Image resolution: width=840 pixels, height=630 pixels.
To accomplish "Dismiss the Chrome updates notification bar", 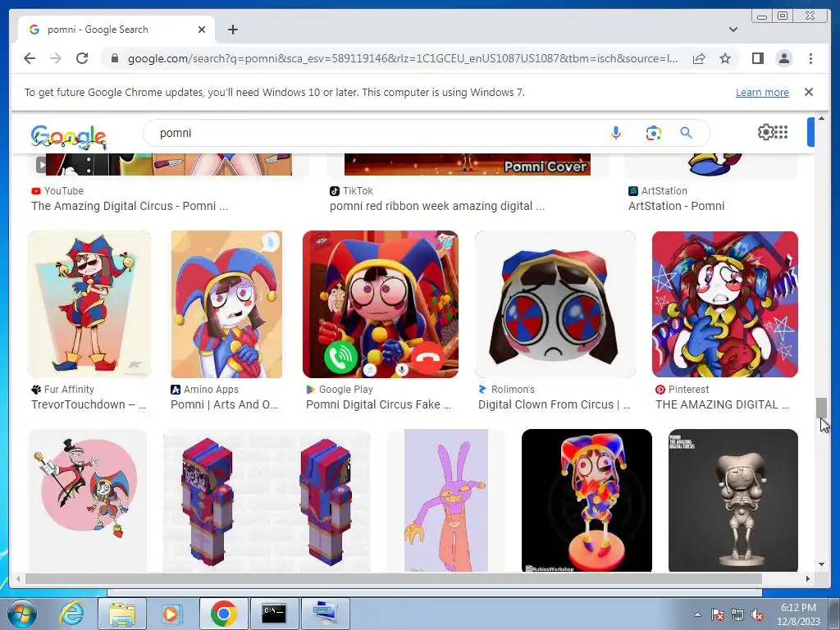I will click(x=808, y=92).
